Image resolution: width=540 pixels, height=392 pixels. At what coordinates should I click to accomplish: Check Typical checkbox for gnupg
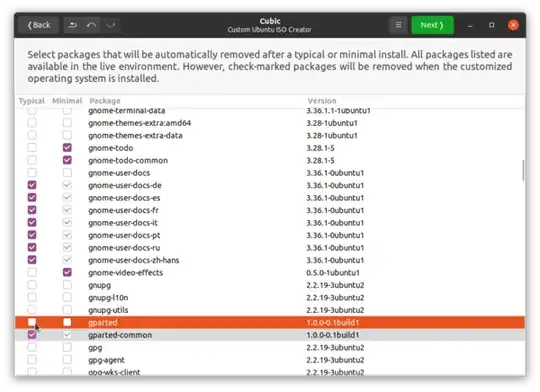(32, 285)
